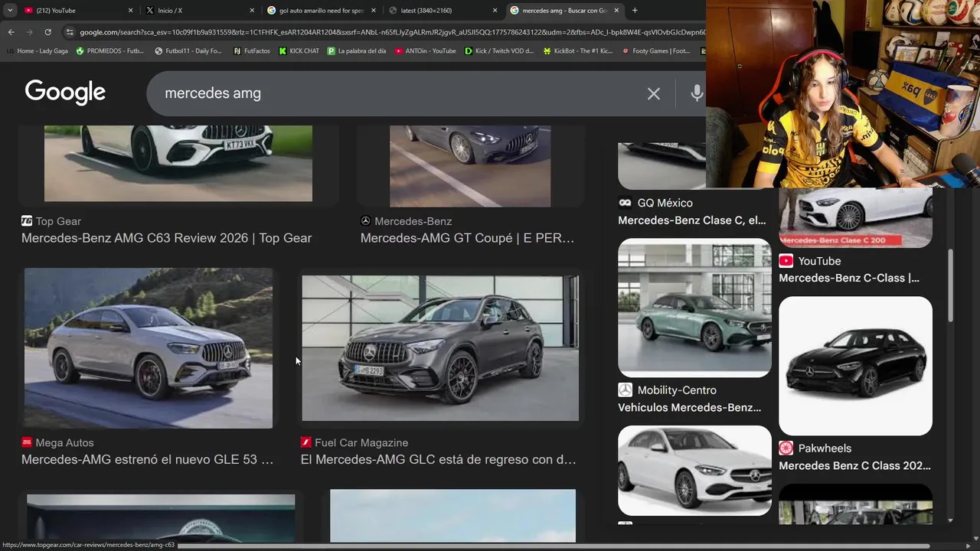This screenshot has height=551, width=980.
Task: Open La palabra del día bookmark
Action: pyautogui.click(x=357, y=51)
